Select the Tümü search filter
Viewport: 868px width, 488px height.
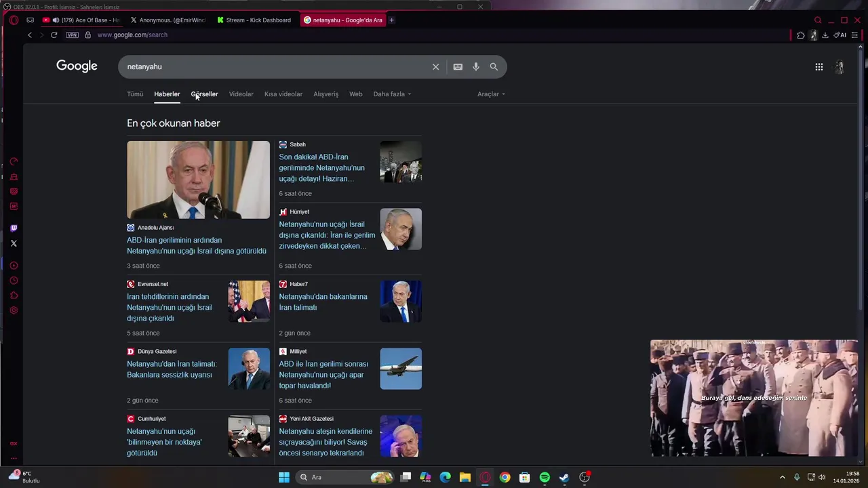(135, 94)
